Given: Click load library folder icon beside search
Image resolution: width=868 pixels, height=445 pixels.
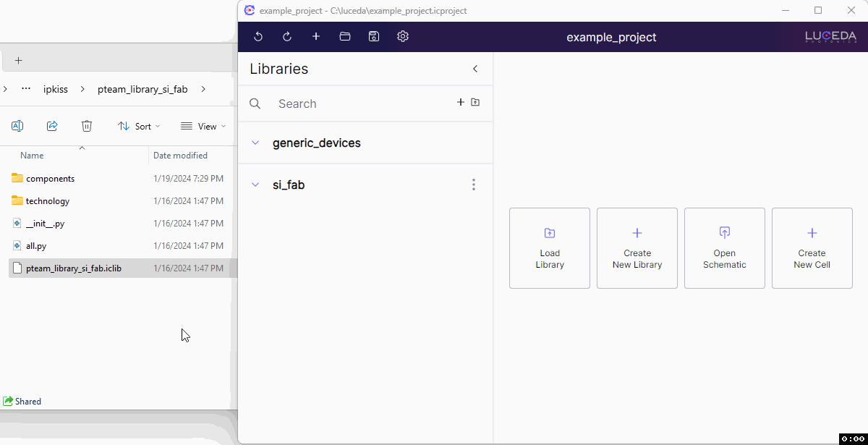Looking at the screenshot, I should 475,103.
